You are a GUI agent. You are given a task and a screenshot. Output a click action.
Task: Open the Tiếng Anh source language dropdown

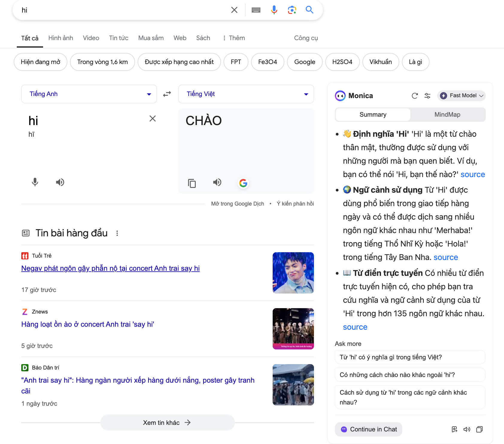[89, 94]
